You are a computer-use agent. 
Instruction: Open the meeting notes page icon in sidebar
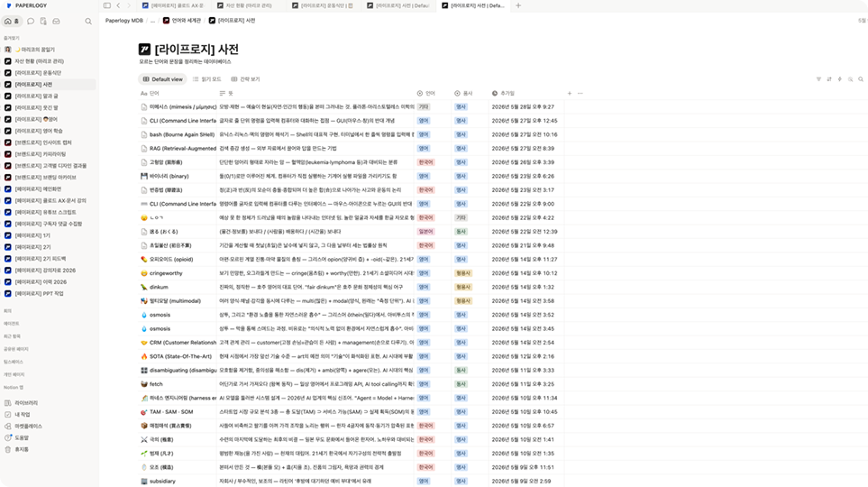pyautogui.click(x=44, y=22)
